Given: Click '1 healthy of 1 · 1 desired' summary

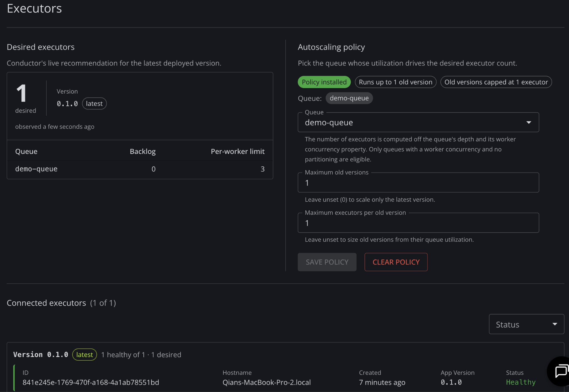Looking at the screenshot, I should 141,355.
